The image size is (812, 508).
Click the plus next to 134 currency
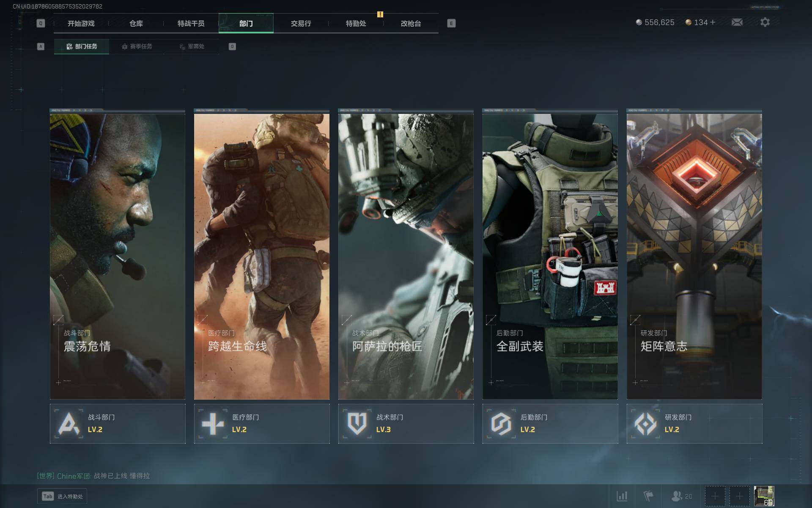coord(713,22)
